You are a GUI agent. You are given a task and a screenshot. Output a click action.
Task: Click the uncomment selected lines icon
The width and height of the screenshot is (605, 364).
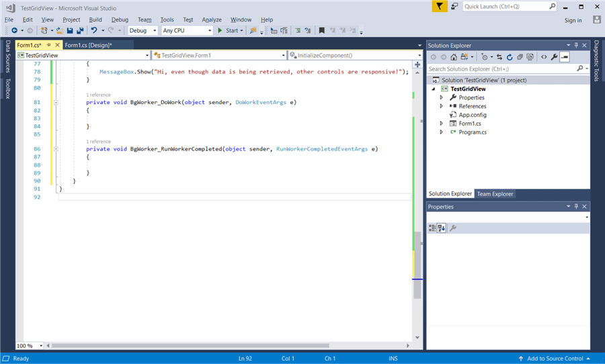(307, 30)
